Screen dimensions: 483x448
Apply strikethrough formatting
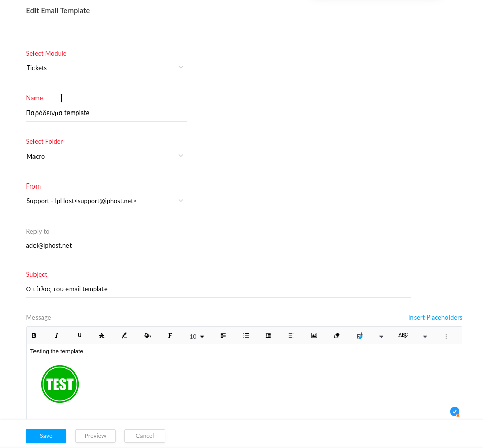click(101, 335)
